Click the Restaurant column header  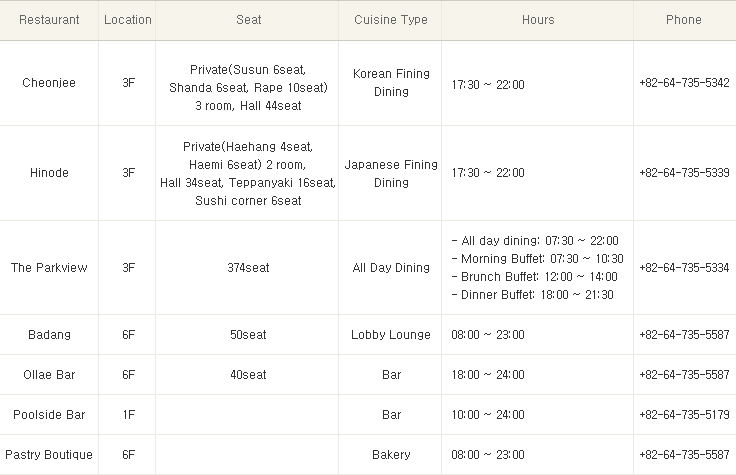49,20
